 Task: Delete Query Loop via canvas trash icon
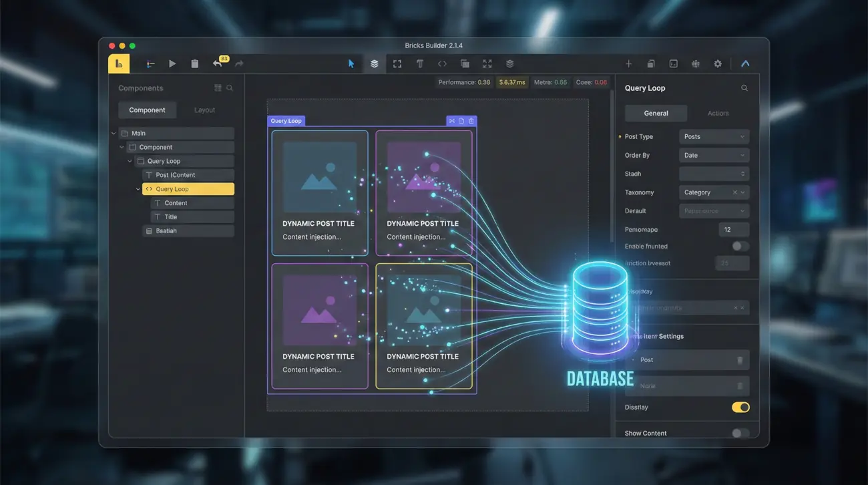coord(471,121)
